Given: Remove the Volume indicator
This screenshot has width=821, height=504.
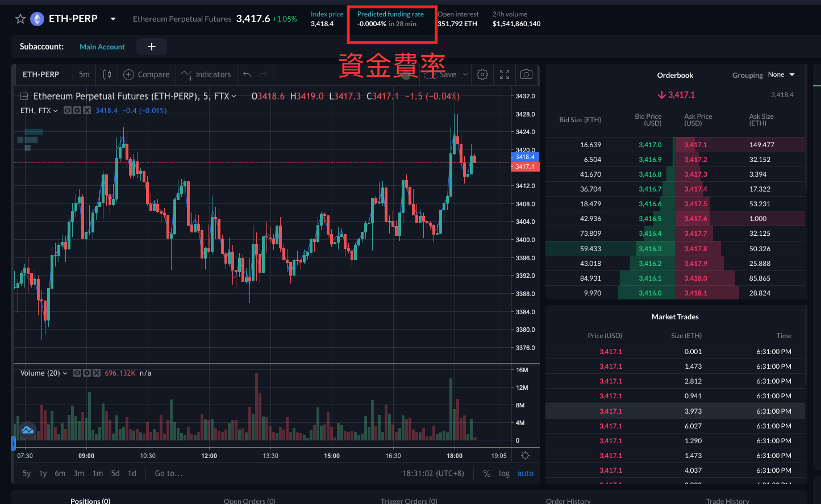Looking at the screenshot, I should click(97, 373).
